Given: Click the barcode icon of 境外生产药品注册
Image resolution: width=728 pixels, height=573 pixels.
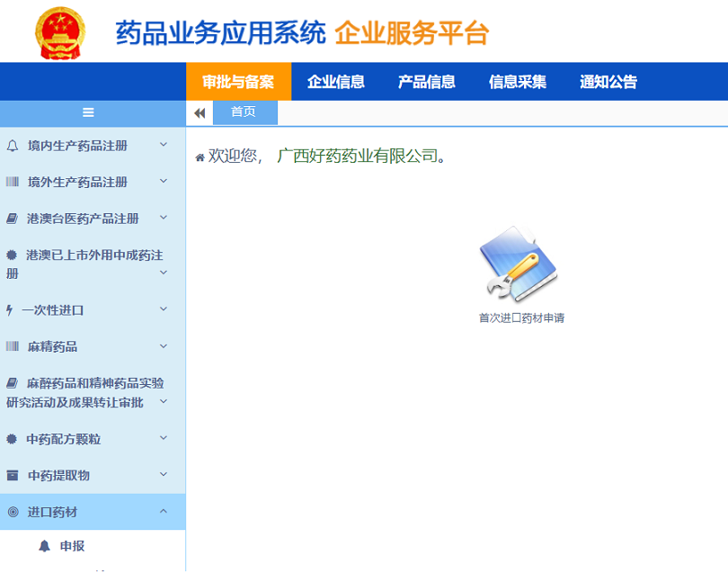Looking at the screenshot, I should (x=13, y=182).
